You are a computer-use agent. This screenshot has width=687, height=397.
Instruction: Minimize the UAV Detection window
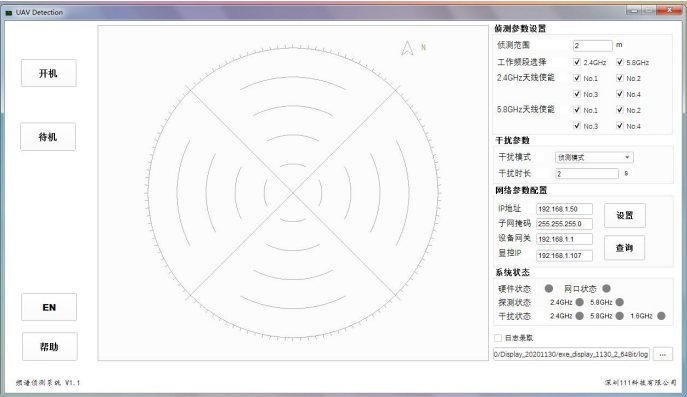coord(634,10)
